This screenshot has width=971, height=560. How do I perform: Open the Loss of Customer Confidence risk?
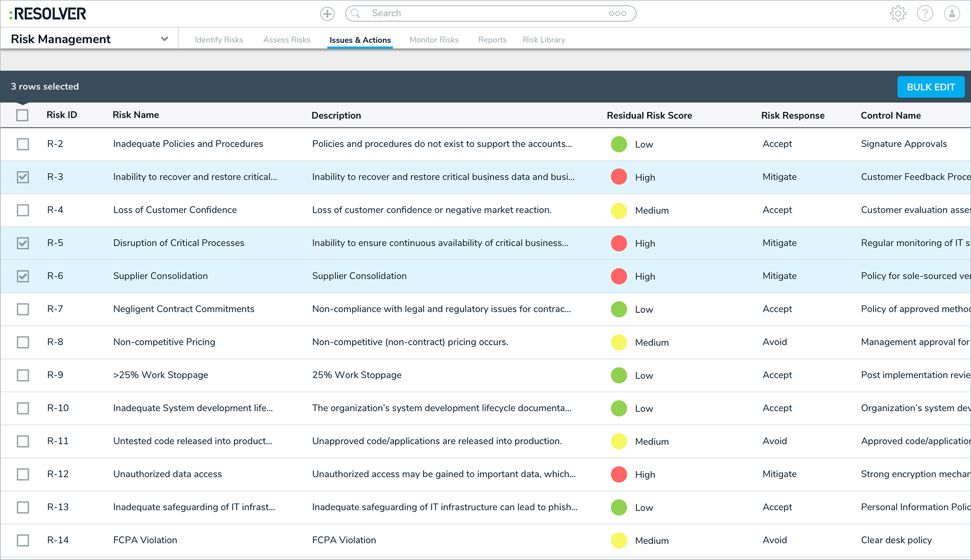pyautogui.click(x=174, y=210)
